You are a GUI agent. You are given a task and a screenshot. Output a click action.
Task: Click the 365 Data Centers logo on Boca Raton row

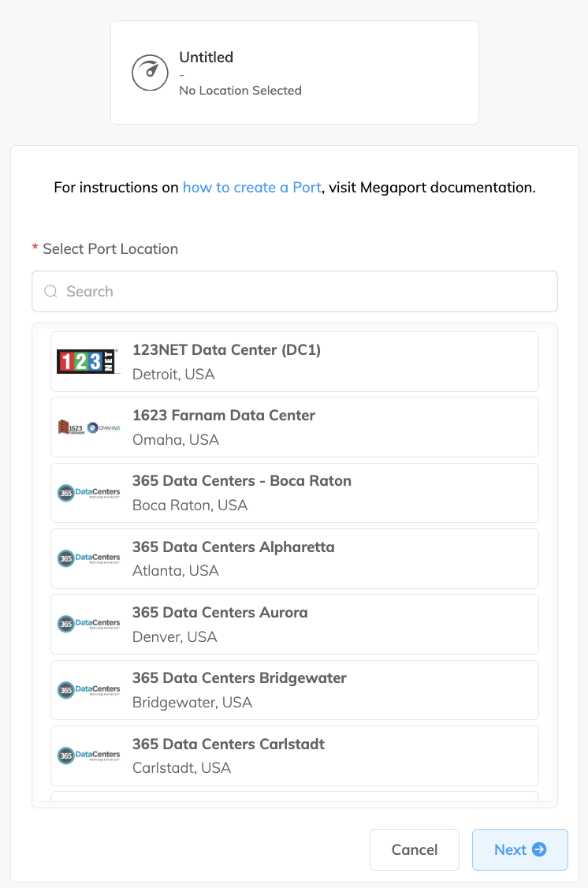(x=87, y=492)
